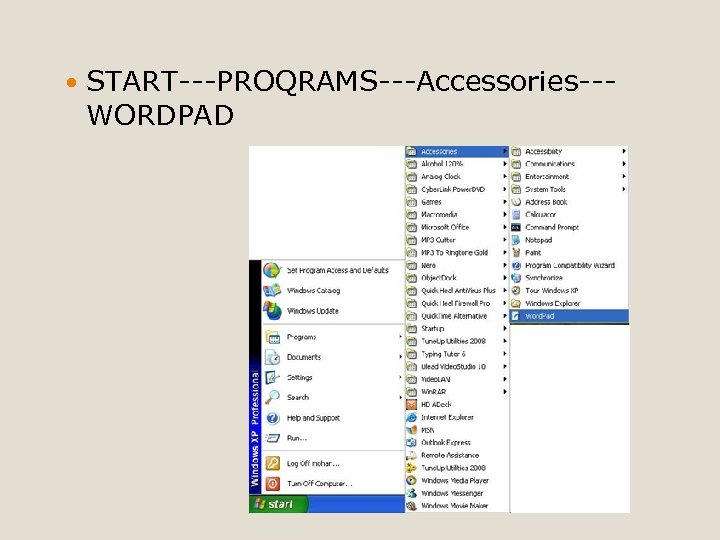Click the Paint icon
This screenshot has height=540, width=720.
click(516, 253)
